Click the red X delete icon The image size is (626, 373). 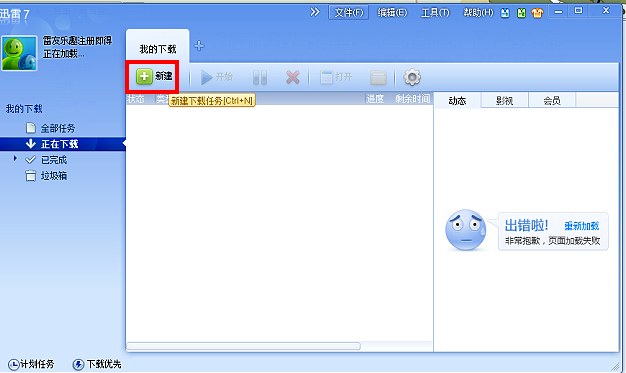click(293, 77)
